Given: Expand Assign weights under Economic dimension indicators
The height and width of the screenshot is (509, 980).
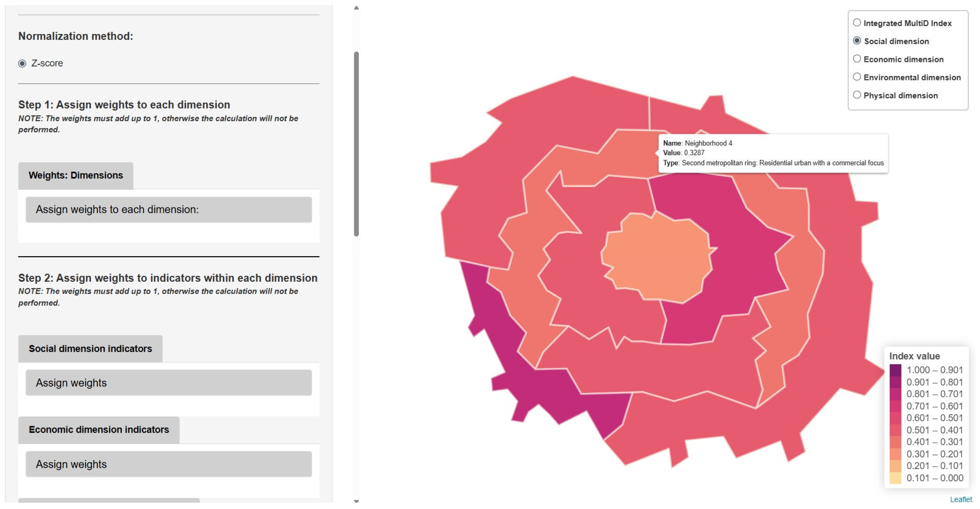Looking at the screenshot, I should pos(168,464).
